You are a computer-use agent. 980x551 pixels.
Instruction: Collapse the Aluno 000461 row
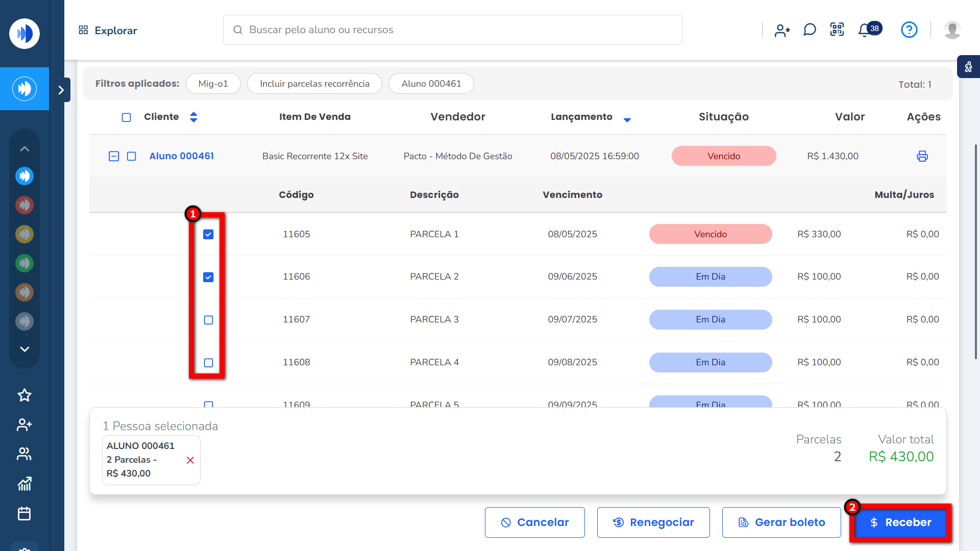(114, 156)
